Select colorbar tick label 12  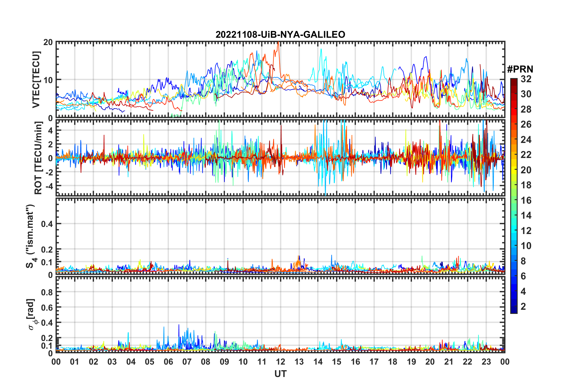point(526,231)
